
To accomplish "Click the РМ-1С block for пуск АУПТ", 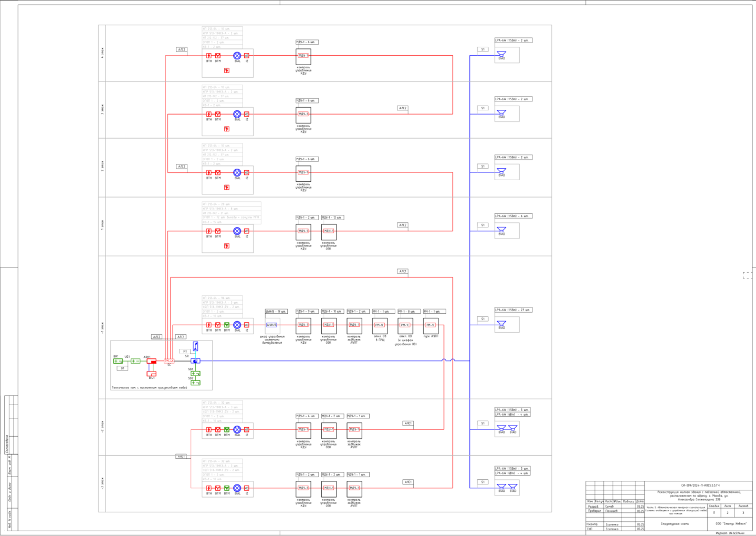I will (x=430, y=325).
